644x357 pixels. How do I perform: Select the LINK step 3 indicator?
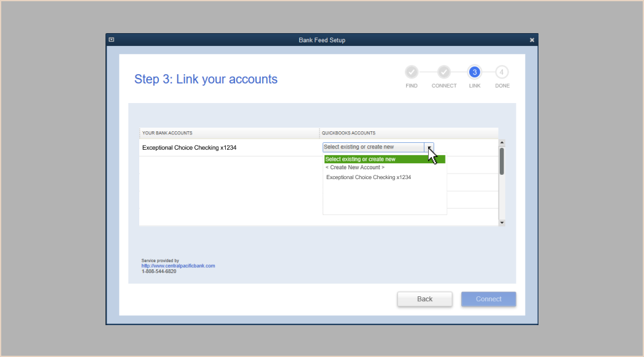tap(474, 72)
